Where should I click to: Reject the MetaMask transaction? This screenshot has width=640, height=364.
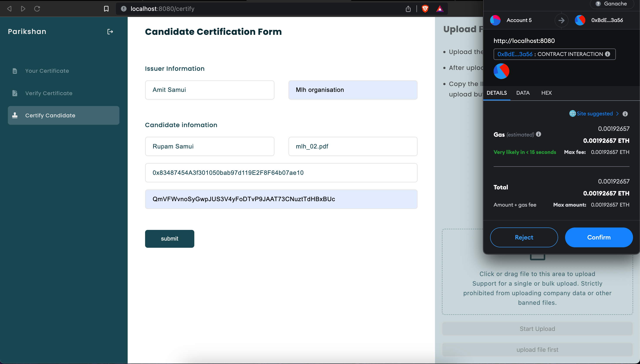pos(524,237)
